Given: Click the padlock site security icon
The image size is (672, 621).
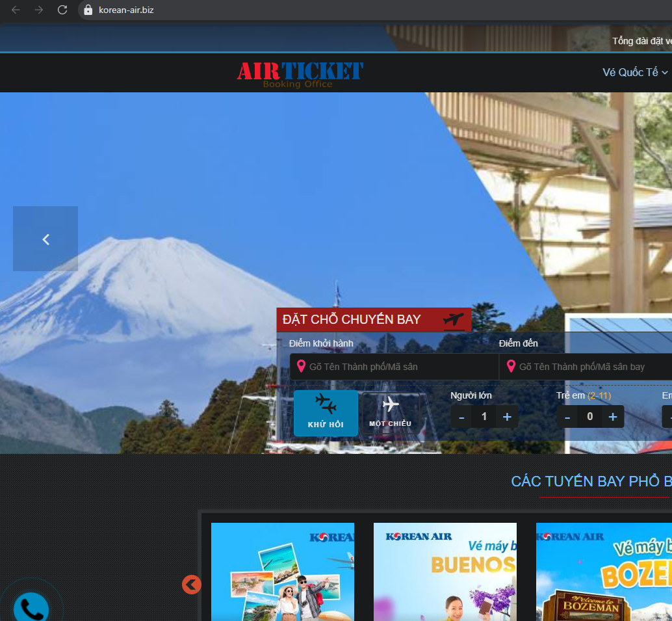Looking at the screenshot, I should [88, 10].
